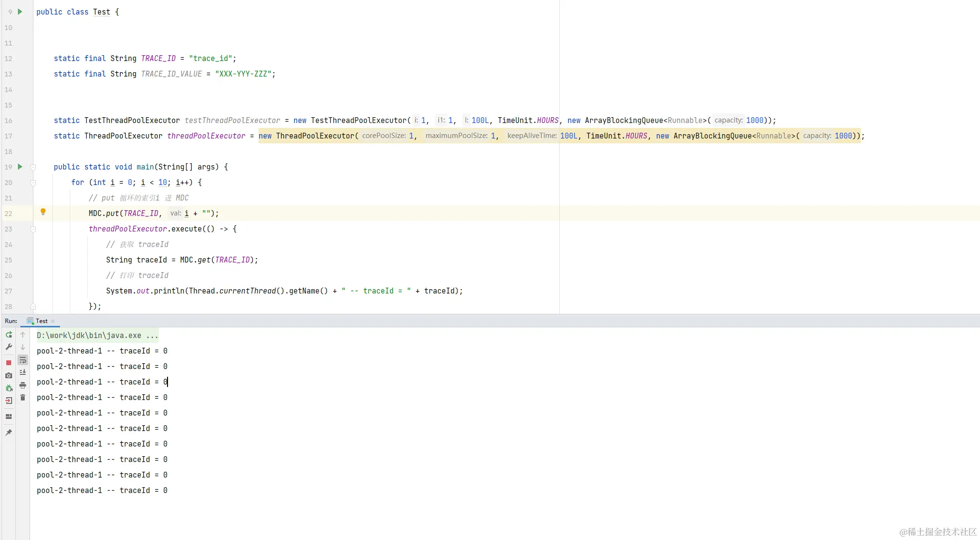
Task: Toggle pin tab in Run panel
Action: (x=9, y=432)
